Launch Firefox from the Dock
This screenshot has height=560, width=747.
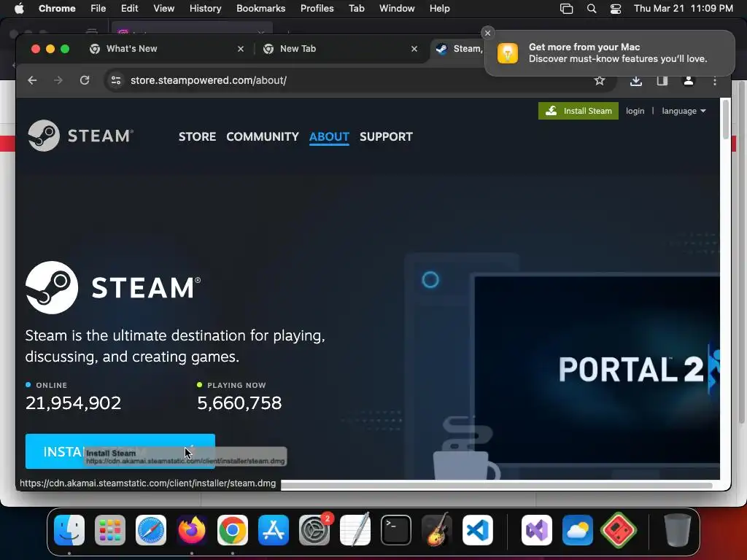click(192, 530)
